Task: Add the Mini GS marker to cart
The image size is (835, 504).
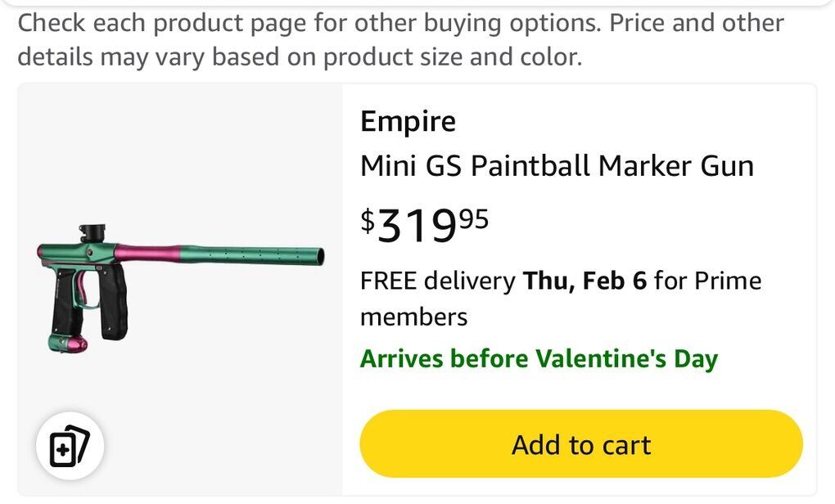Action: [581, 444]
